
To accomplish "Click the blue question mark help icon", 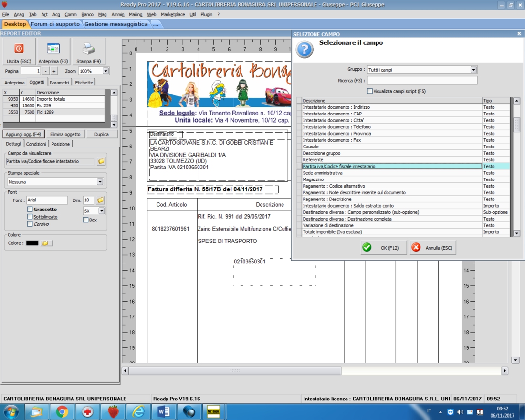I will tap(304, 50).
